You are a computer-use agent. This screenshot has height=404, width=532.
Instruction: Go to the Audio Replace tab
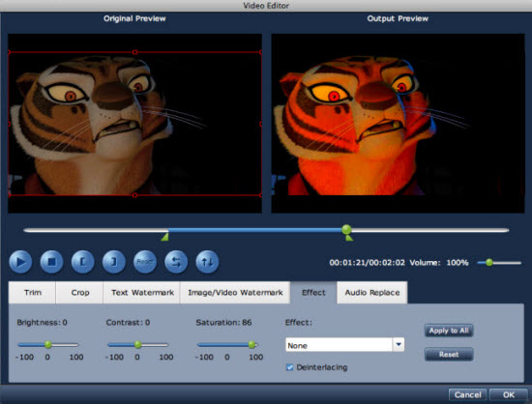pos(372,293)
